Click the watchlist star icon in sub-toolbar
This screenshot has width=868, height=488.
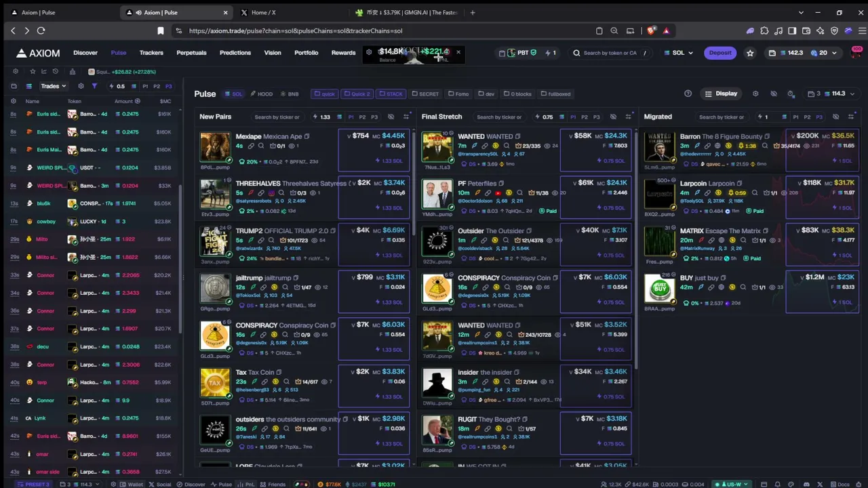click(33, 71)
